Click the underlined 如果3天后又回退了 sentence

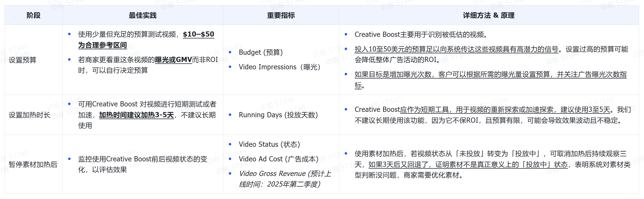(x=468, y=164)
